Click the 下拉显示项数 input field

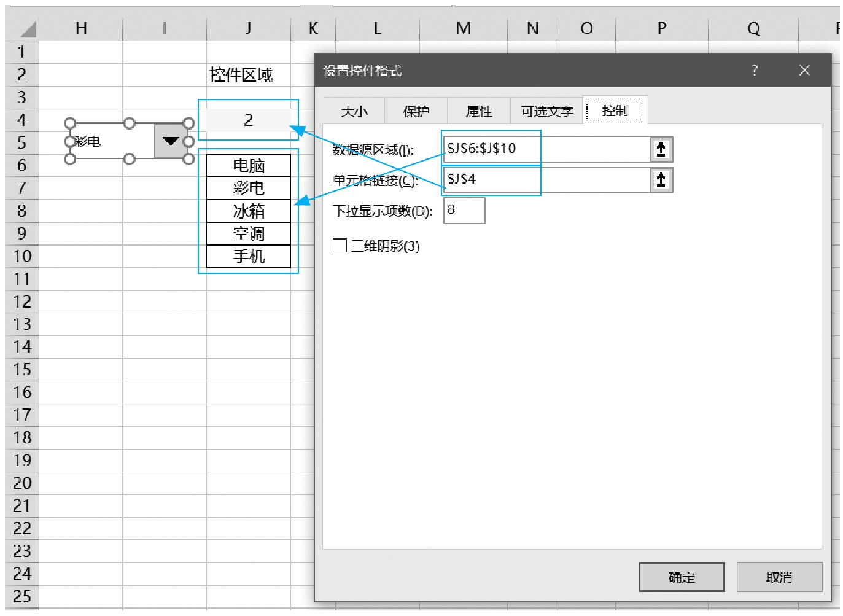coord(464,210)
